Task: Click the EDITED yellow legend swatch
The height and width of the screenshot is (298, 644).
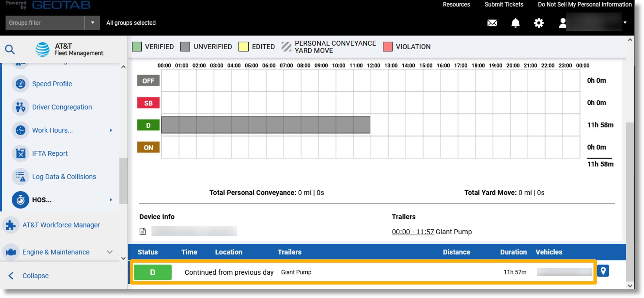Action: point(244,47)
